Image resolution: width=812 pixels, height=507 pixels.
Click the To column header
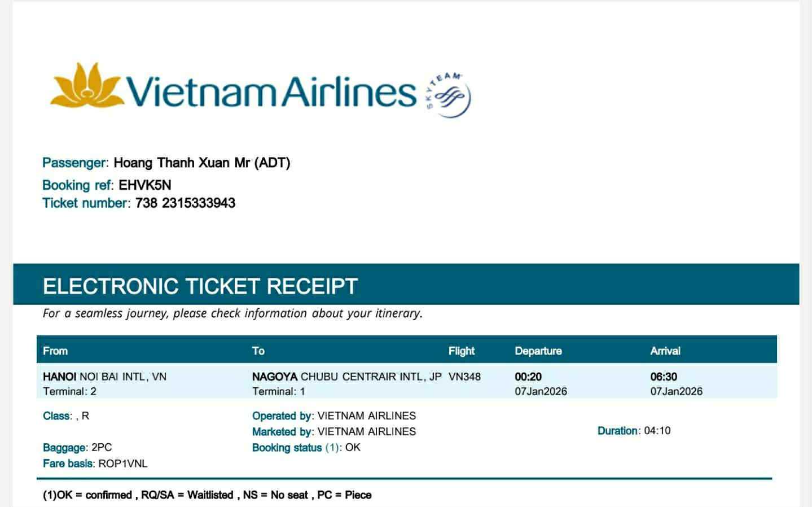click(x=258, y=351)
